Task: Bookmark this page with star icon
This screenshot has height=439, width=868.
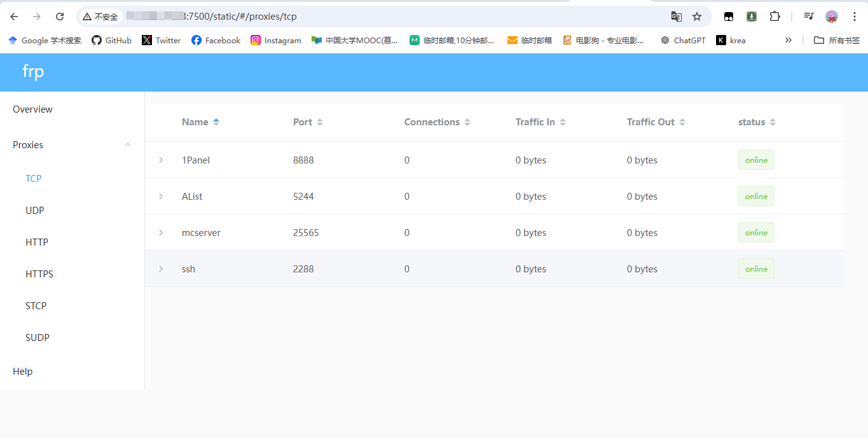Action: click(697, 17)
